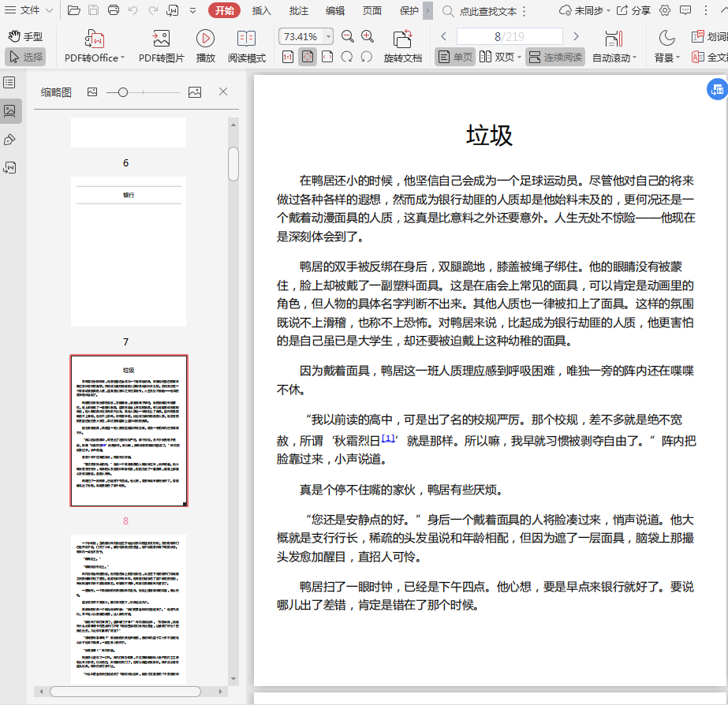Screen dimensions: 728x705
Task: Open the outline panel sidebar icon
Action: (9, 83)
